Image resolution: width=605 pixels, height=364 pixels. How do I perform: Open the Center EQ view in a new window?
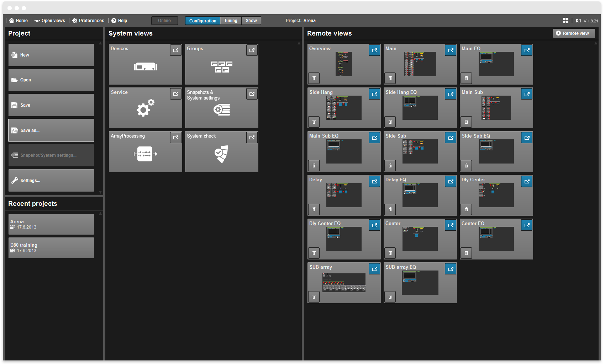point(527,225)
